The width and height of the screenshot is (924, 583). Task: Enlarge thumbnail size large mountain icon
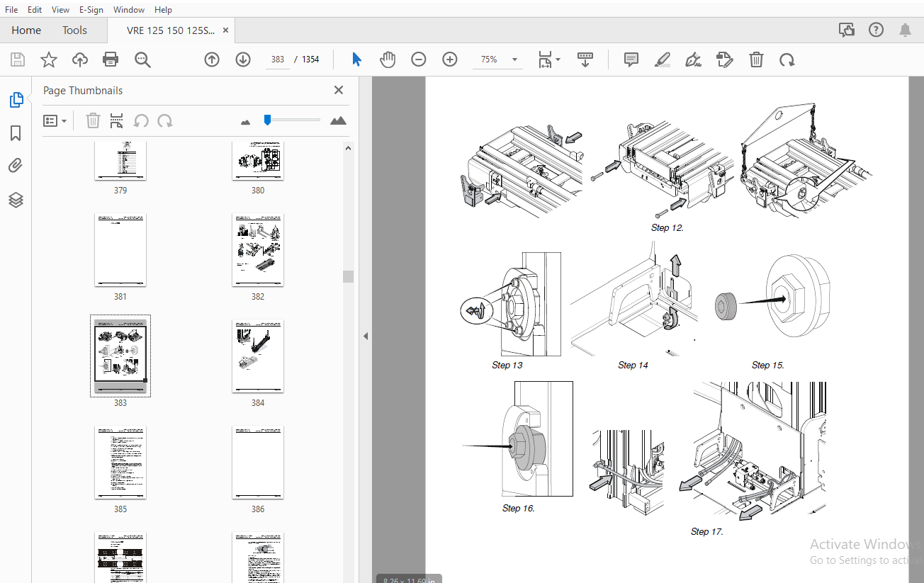[339, 120]
